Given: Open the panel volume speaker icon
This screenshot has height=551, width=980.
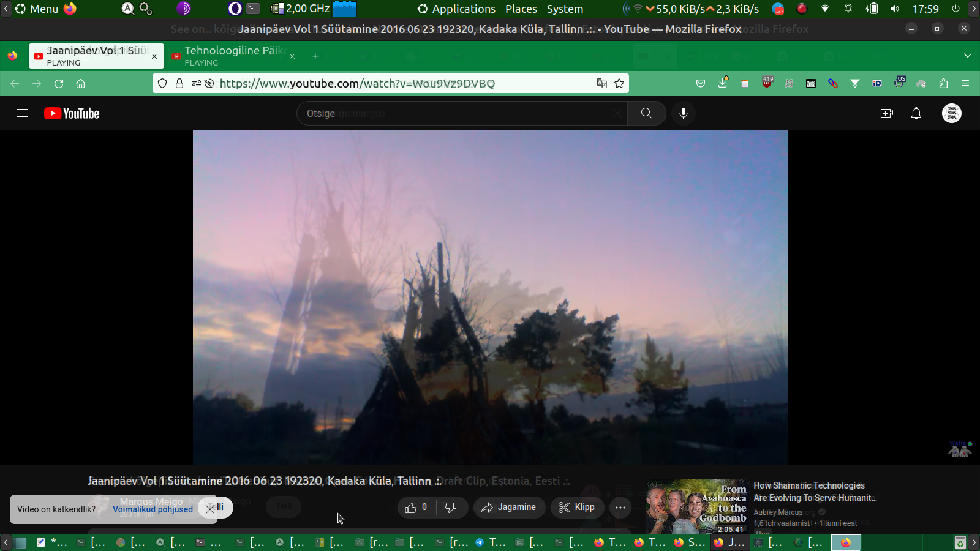Looking at the screenshot, I should [895, 9].
